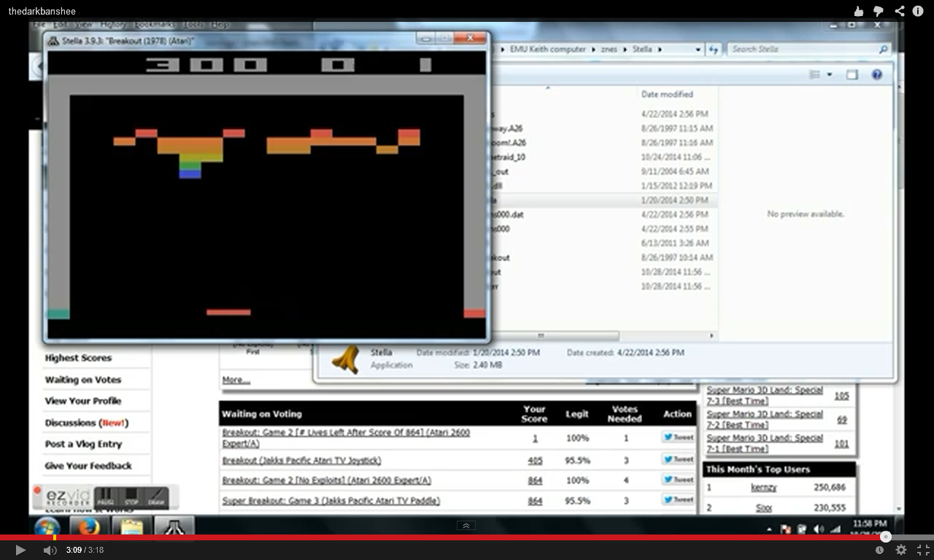Click the Explorer help question mark icon
This screenshot has width=934, height=560.
tap(877, 74)
